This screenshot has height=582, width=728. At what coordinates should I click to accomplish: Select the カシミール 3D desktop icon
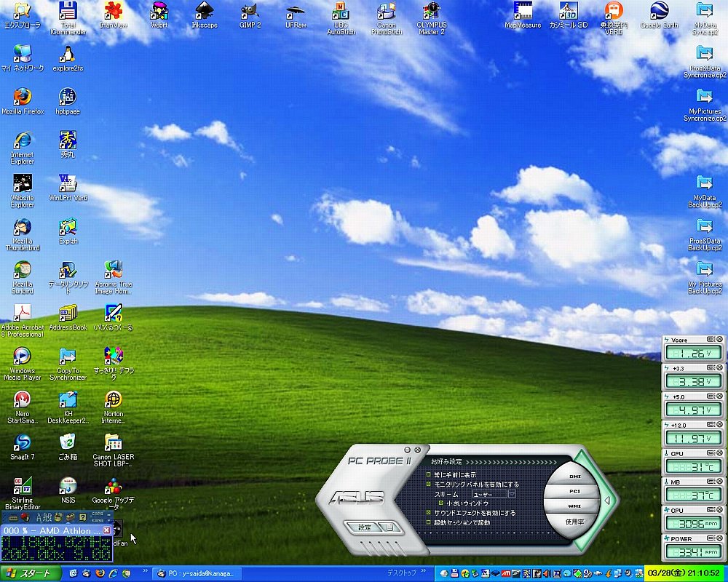pyautogui.click(x=569, y=15)
